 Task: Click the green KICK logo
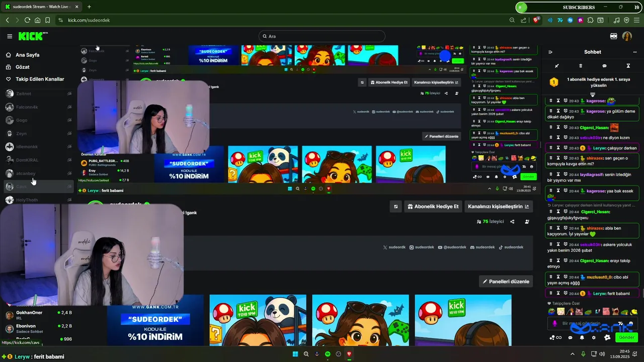31,36
